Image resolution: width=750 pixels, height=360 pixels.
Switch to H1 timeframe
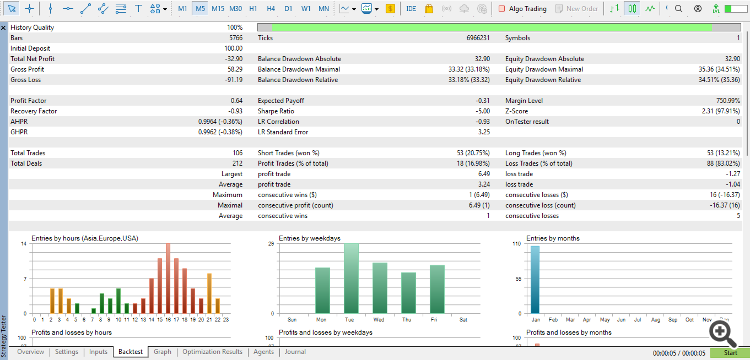[253, 9]
